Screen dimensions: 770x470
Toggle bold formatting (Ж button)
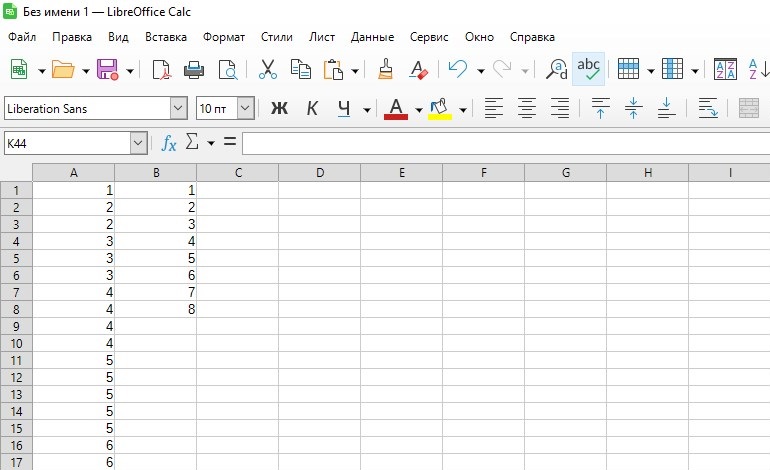[x=279, y=108]
